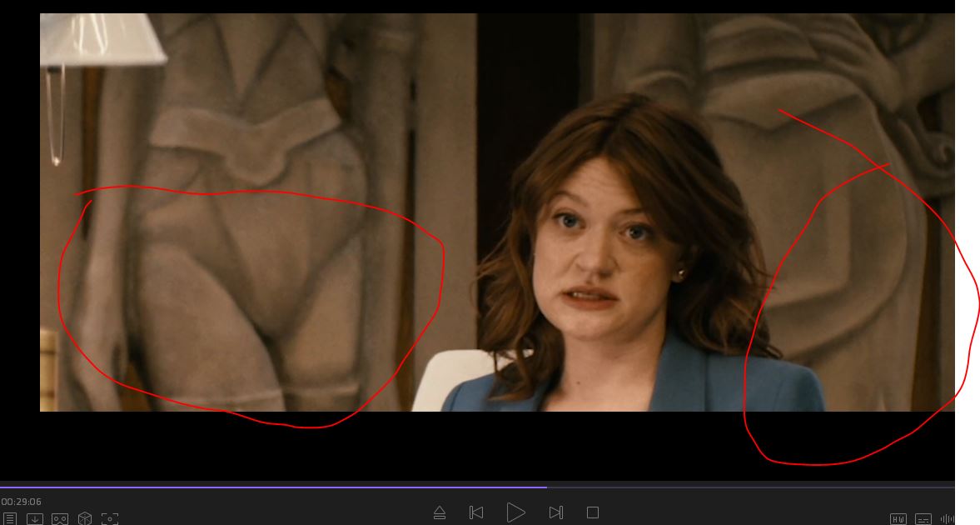Click the screenshot capture frame icon
The width and height of the screenshot is (980, 525).
pos(110,518)
